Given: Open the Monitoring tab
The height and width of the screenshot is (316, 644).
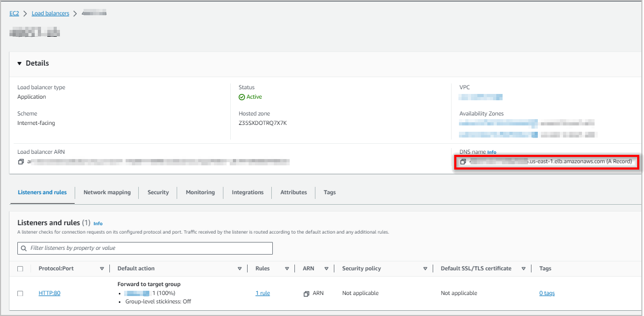Looking at the screenshot, I should click(x=200, y=193).
